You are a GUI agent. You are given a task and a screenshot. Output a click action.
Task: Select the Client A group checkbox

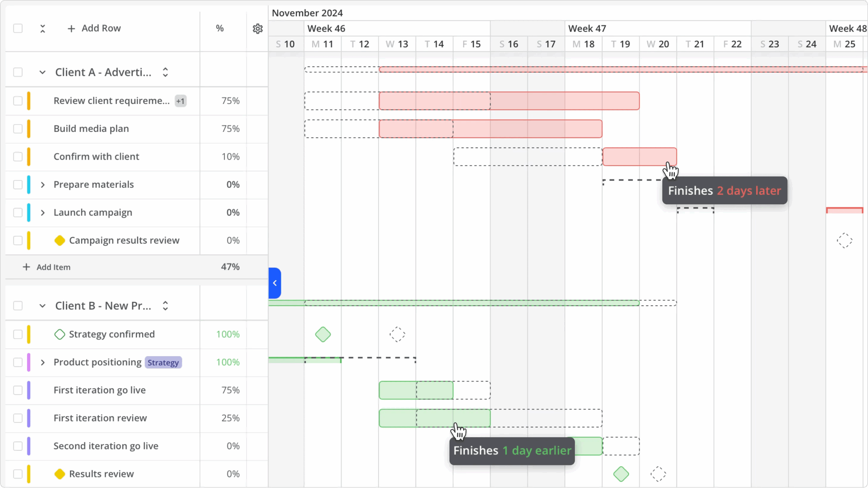click(18, 72)
